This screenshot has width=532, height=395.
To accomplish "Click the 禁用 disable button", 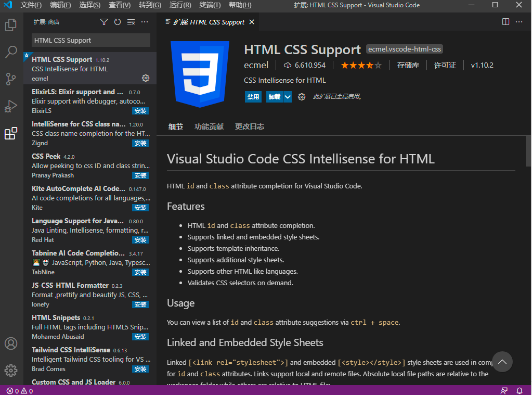I will coord(253,97).
